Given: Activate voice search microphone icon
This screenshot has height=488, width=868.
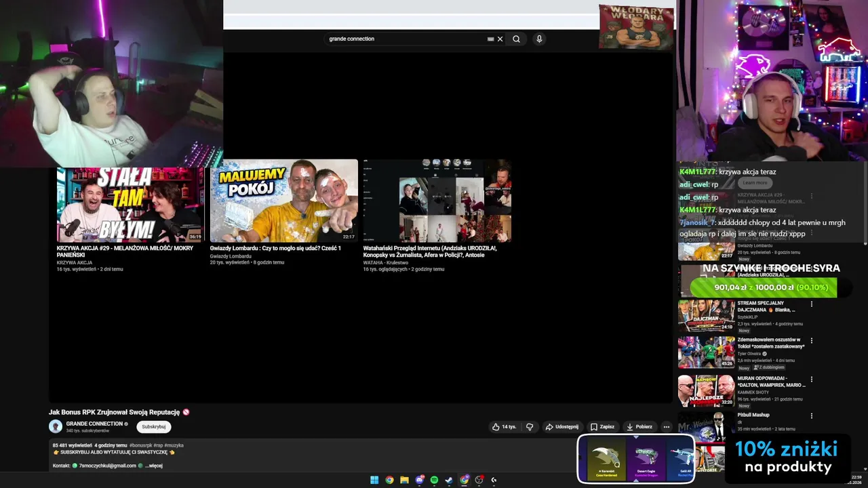Looking at the screenshot, I should pyautogui.click(x=539, y=39).
